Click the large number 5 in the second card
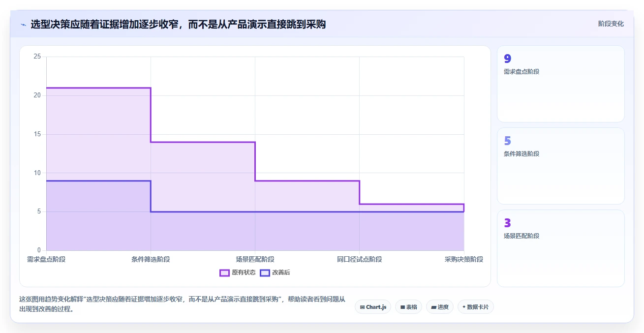 [508, 141]
